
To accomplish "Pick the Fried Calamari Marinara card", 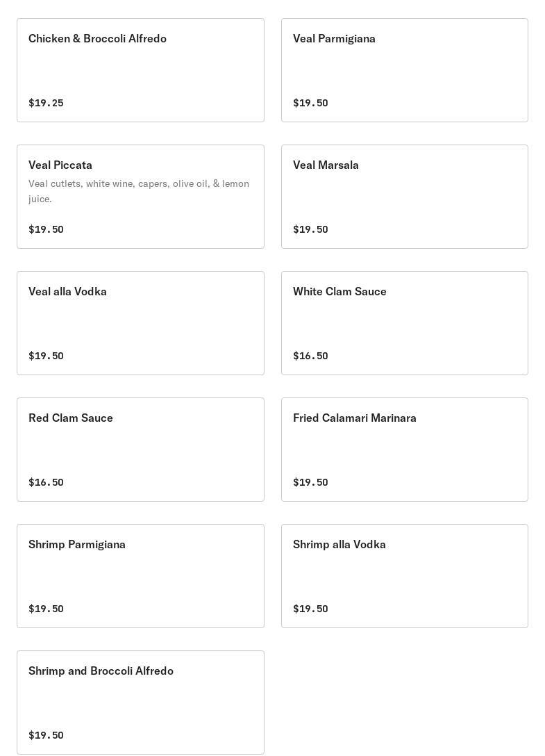I will [404, 450].
